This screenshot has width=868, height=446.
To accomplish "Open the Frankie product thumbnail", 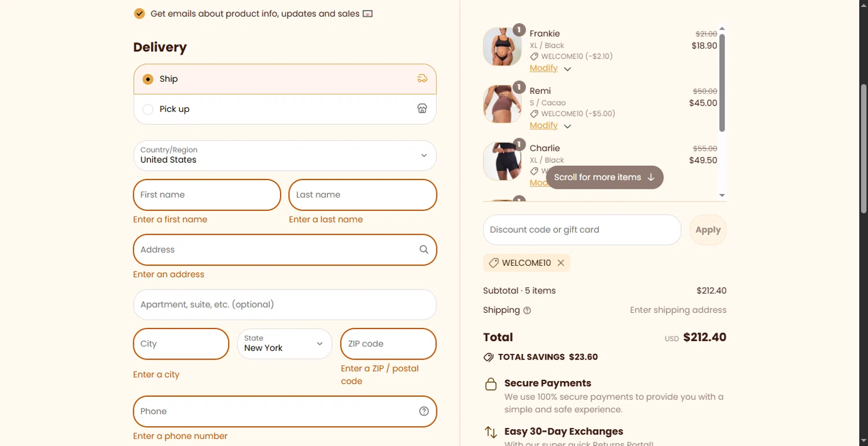I will click(502, 46).
